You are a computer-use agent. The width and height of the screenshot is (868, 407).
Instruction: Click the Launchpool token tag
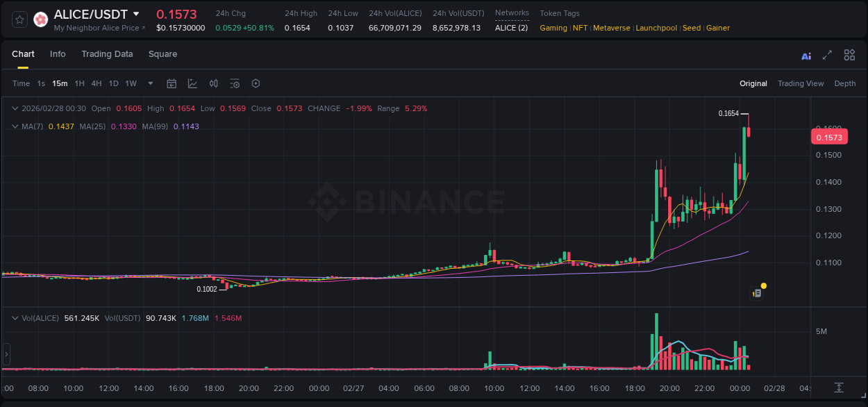[x=656, y=28]
